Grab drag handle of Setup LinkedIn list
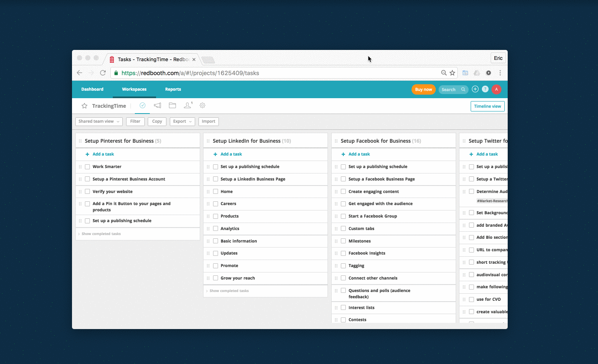 pos(208,141)
